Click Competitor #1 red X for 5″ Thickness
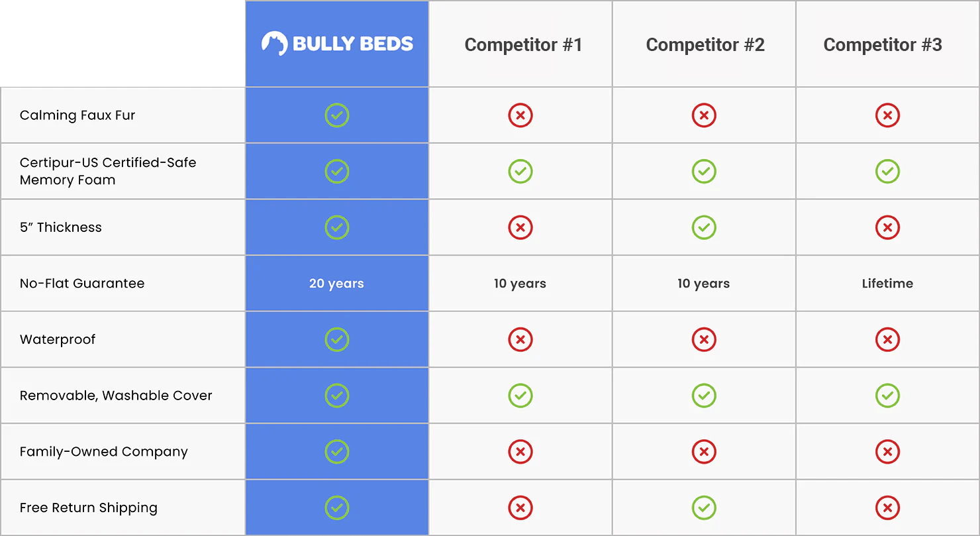 520,227
